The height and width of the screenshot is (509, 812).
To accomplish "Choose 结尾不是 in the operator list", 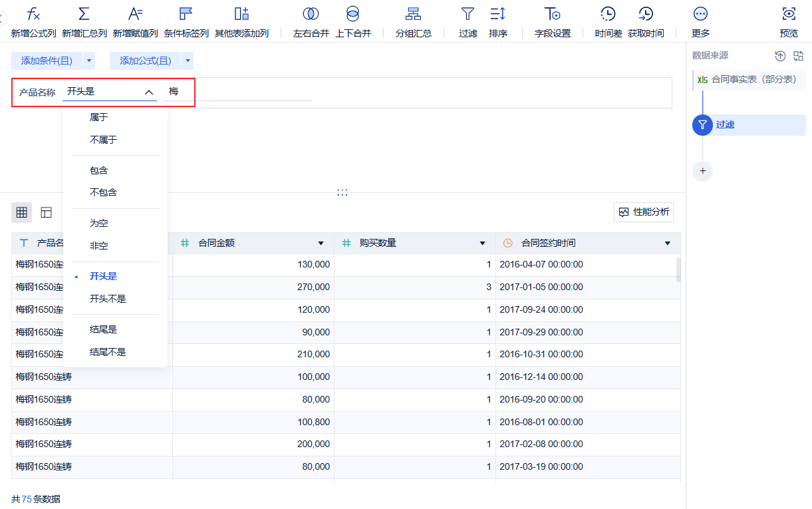I will pos(115,352).
